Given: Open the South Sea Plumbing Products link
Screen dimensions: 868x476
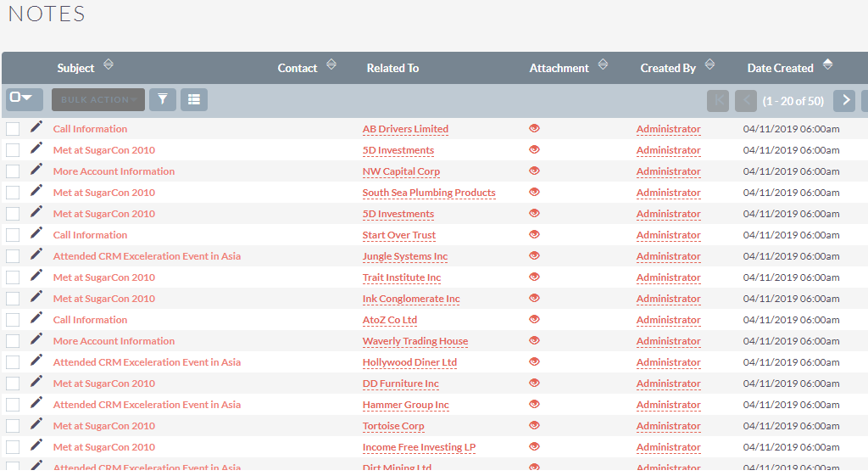Looking at the screenshot, I should pyautogui.click(x=429, y=193).
